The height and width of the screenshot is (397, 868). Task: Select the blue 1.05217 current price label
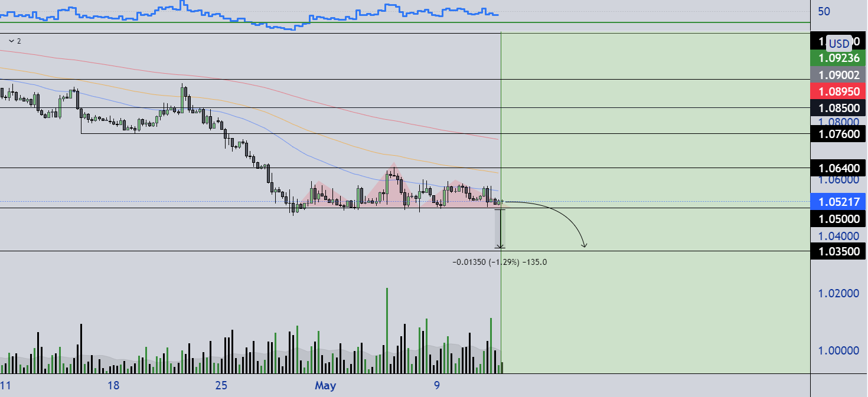pos(838,202)
